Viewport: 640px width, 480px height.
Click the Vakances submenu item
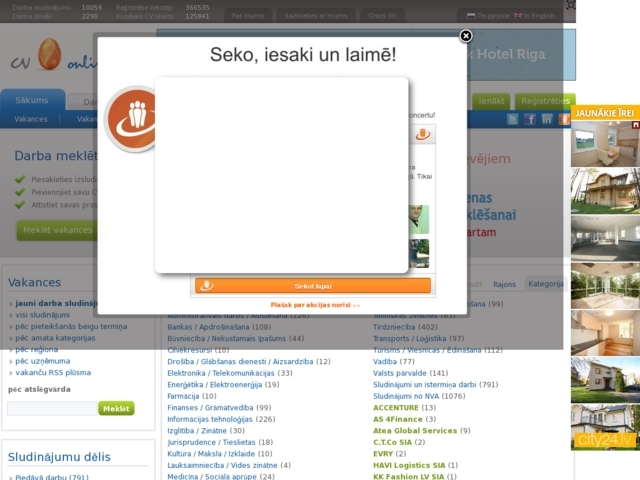(31, 119)
